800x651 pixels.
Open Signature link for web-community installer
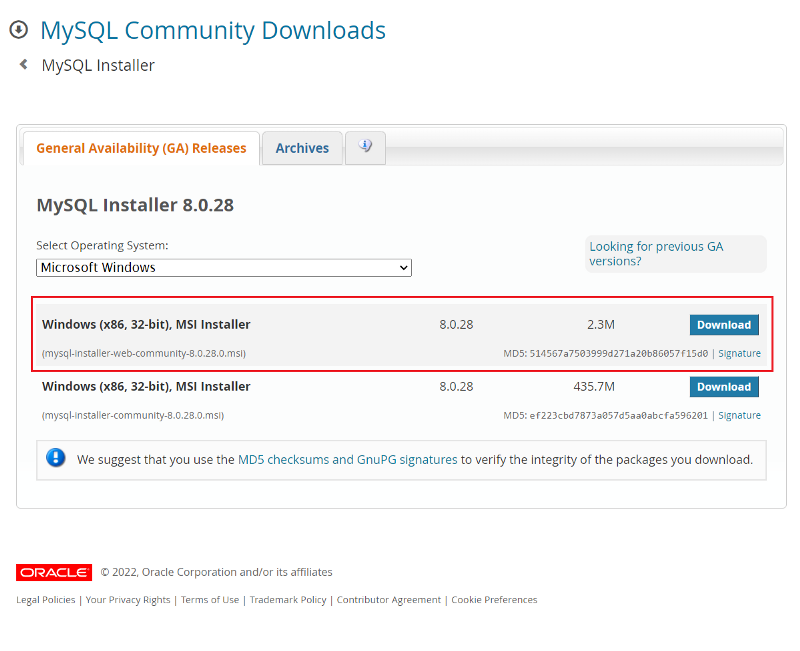(x=739, y=353)
